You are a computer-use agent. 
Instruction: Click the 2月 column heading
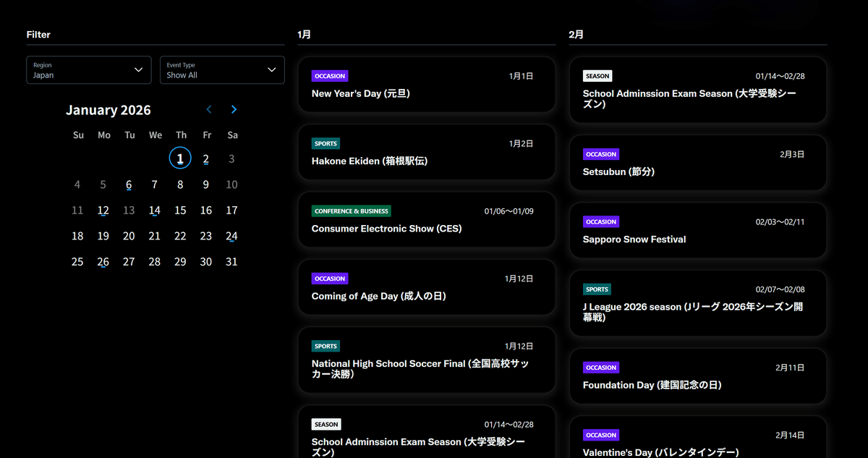click(576, 34)
